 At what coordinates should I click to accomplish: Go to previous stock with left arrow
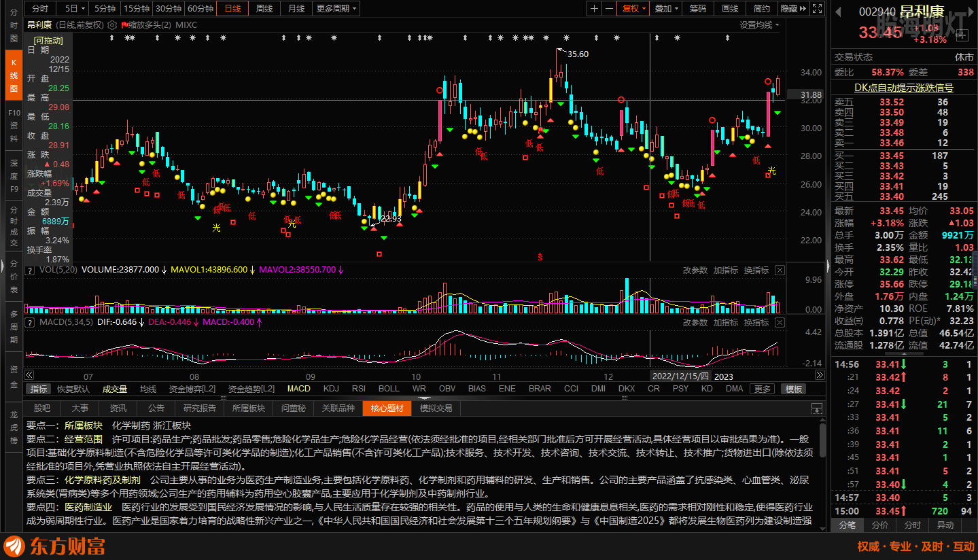839,11
